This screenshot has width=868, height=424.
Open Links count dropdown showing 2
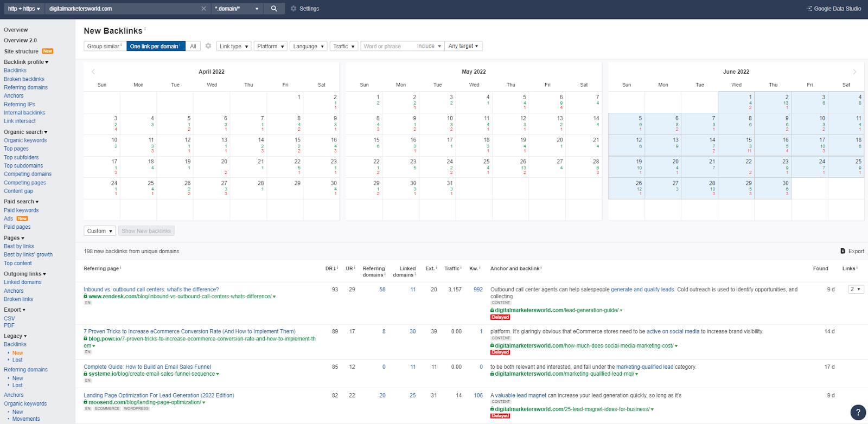tap(856, 290)
